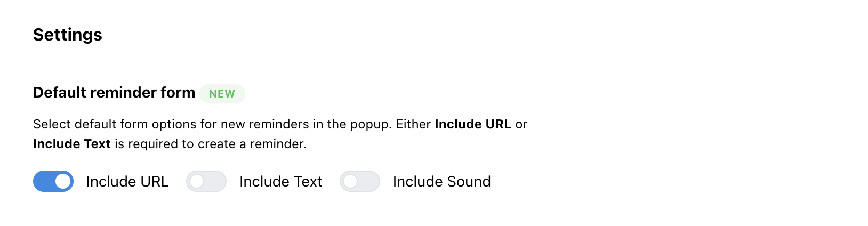Click the knob of the Include Sound switch
Screen dimensions: 868x226
[350, 181]
